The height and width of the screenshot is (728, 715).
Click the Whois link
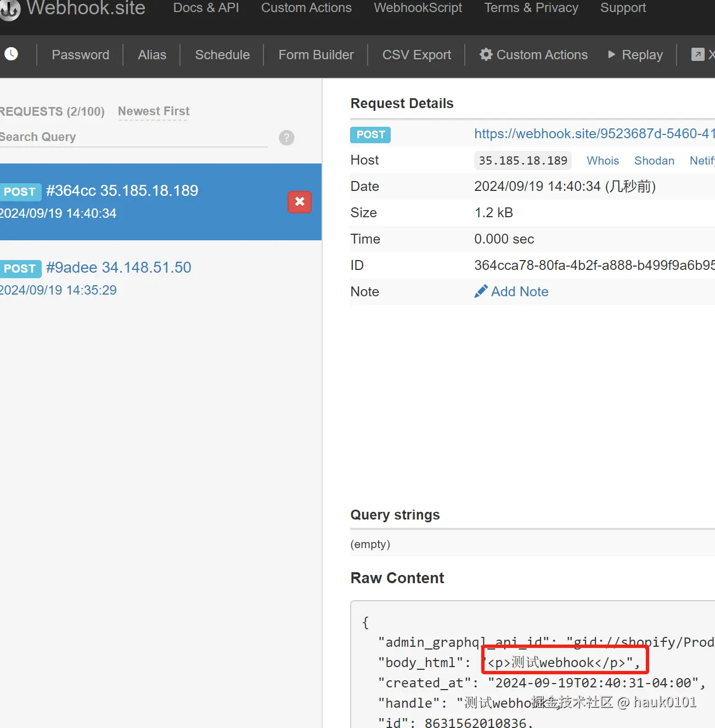[603, 160]
